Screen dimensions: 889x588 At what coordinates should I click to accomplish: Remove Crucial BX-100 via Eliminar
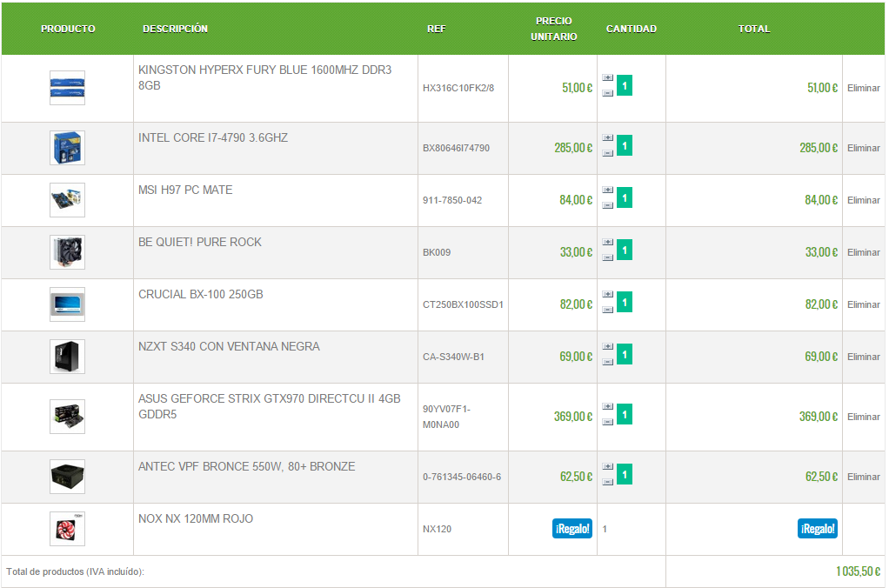[x=864, y=304]
